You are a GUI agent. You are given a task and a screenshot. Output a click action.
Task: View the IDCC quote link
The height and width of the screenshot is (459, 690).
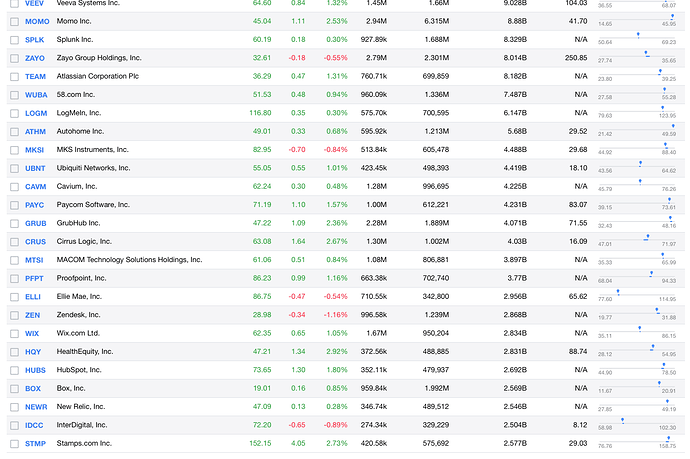coord(35,425)
